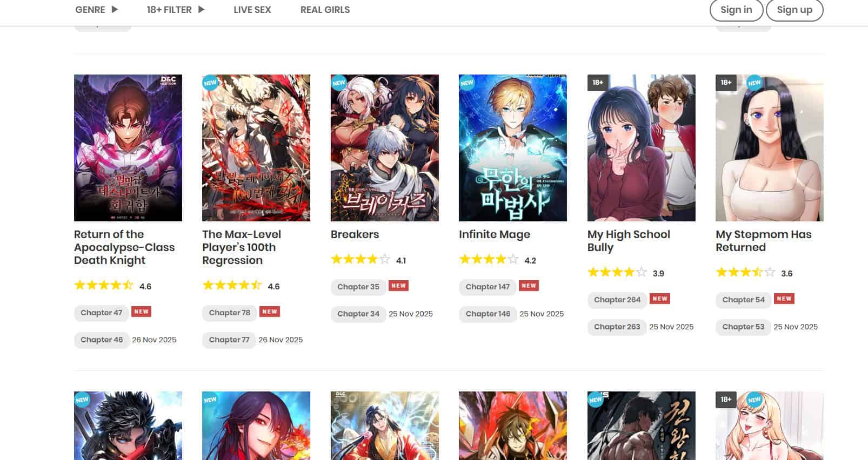Click the 18+ badge on My Stepmom Has Returned
Image resolution: width=868 pixels, height=460 pixels.
[726, 83]
